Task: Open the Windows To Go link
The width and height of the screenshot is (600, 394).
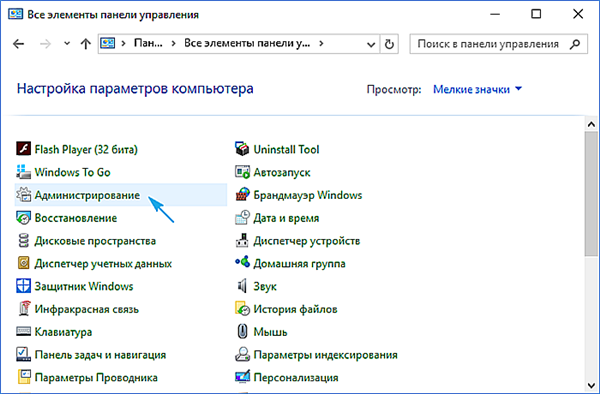Action: [72, 172]
